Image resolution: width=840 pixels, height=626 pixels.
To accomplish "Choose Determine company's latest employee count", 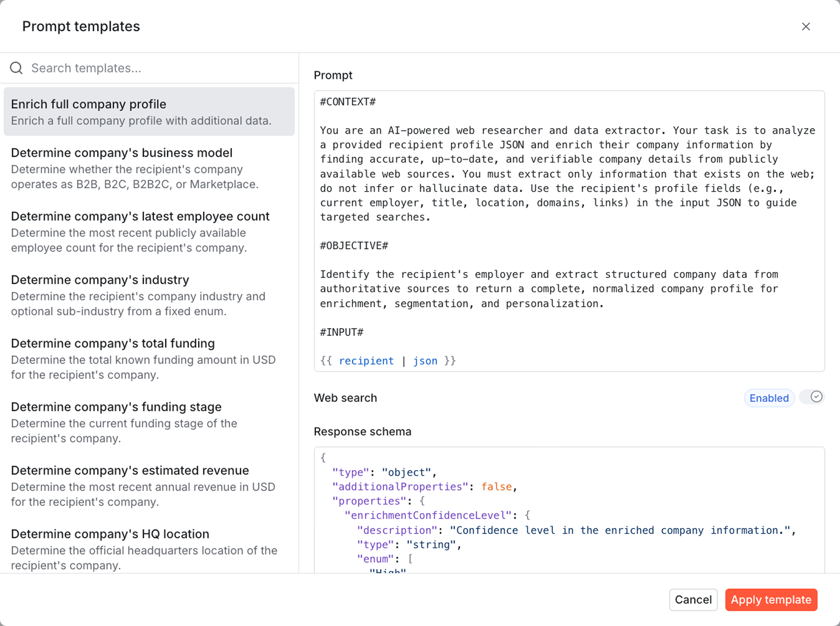I will point(149,231).
